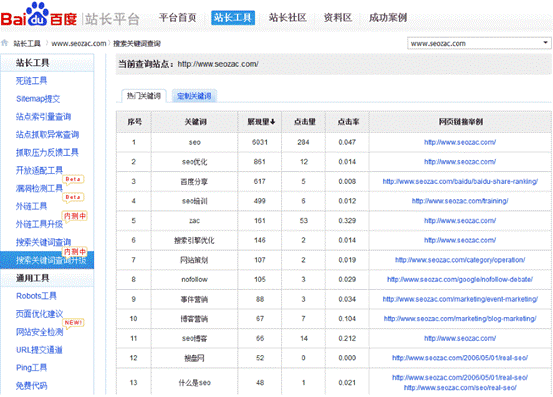Open 外链工具升级 in the sidebar
This screenshot has height=397, width=553.
pos(39,224)
